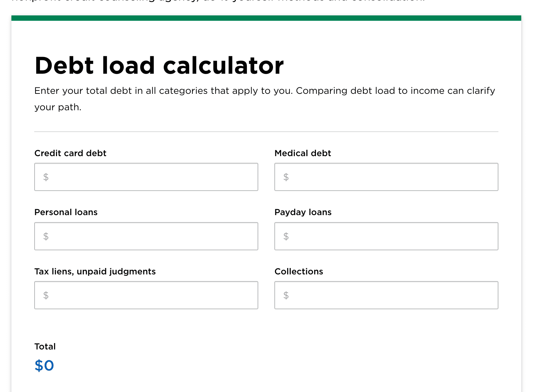The image size is (538, 392).
Task: Click the Credit card debt input field
Action: [146, 177]
